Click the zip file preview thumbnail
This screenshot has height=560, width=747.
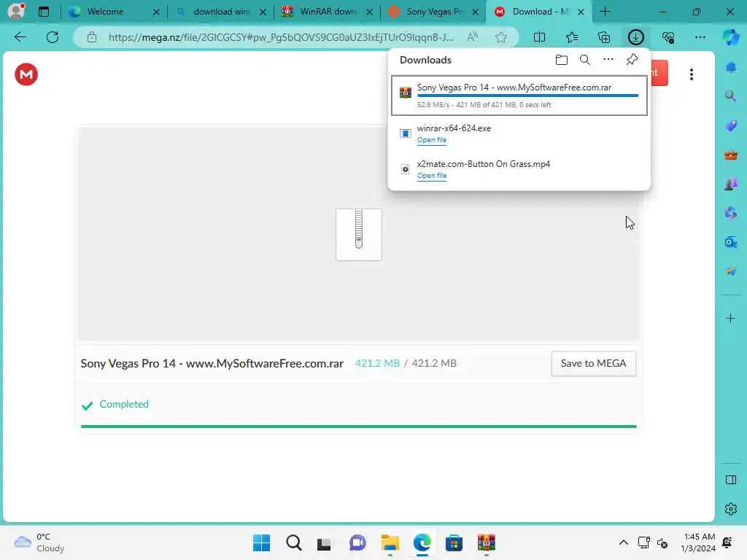coord(359,234)
